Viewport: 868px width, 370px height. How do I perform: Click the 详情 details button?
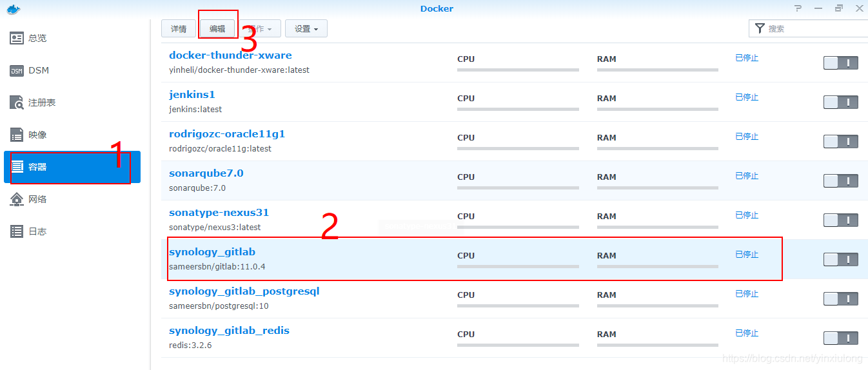click(179, 28)
